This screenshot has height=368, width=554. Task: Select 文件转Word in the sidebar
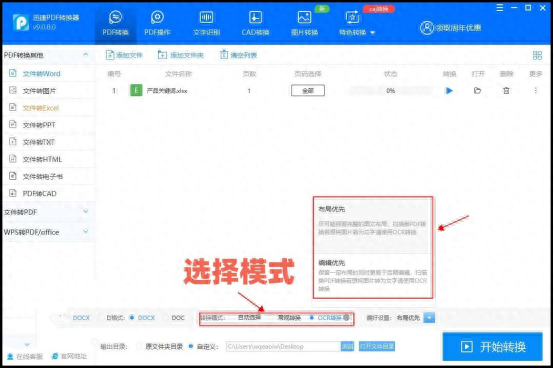point(41,73)
